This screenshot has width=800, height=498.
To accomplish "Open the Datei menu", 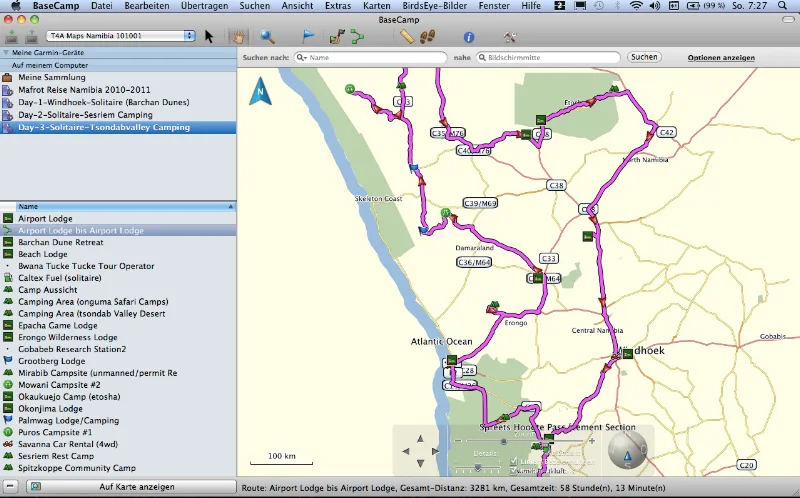I will click(102, 6).
